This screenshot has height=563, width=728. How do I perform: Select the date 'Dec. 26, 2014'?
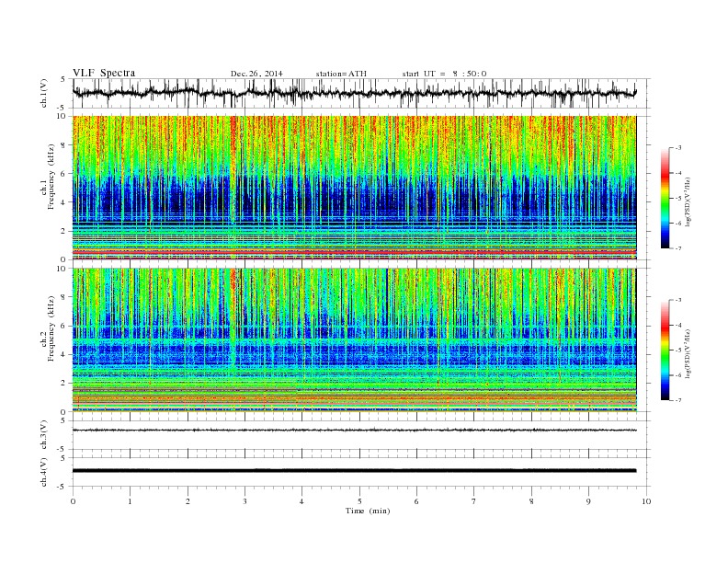256,74
